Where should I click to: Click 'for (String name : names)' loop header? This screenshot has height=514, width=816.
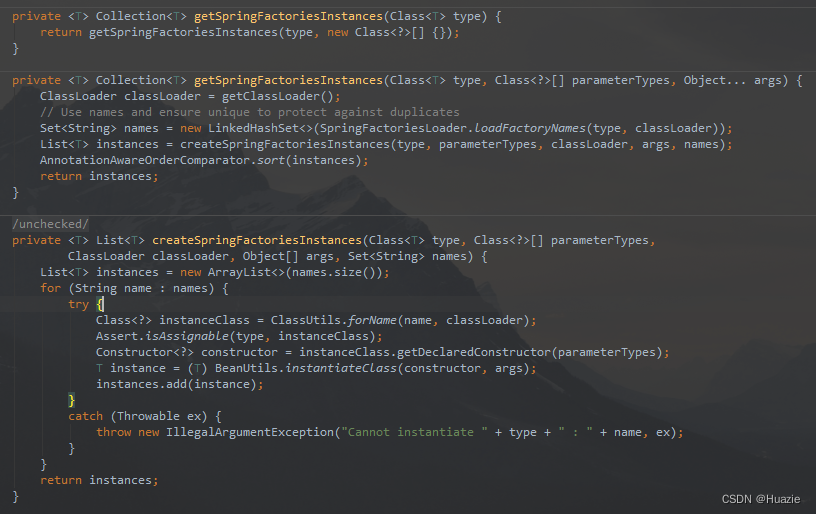(127, 288)
